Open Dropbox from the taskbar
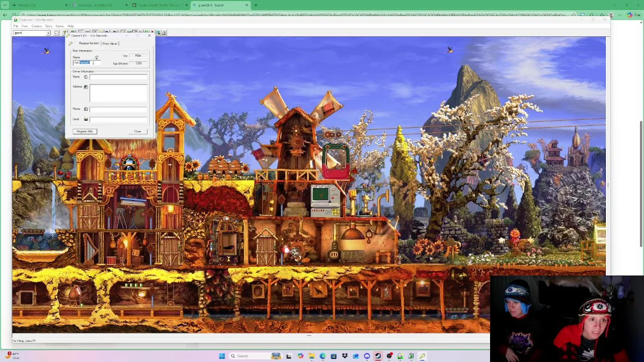Image resolution: width=644 pixels, height=362 pixels. click(345, 356)
